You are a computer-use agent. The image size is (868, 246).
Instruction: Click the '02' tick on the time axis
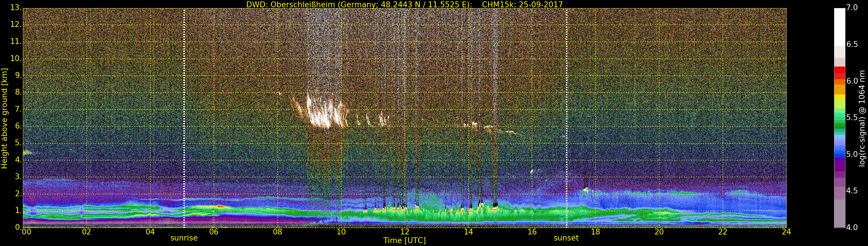[87, 232]
